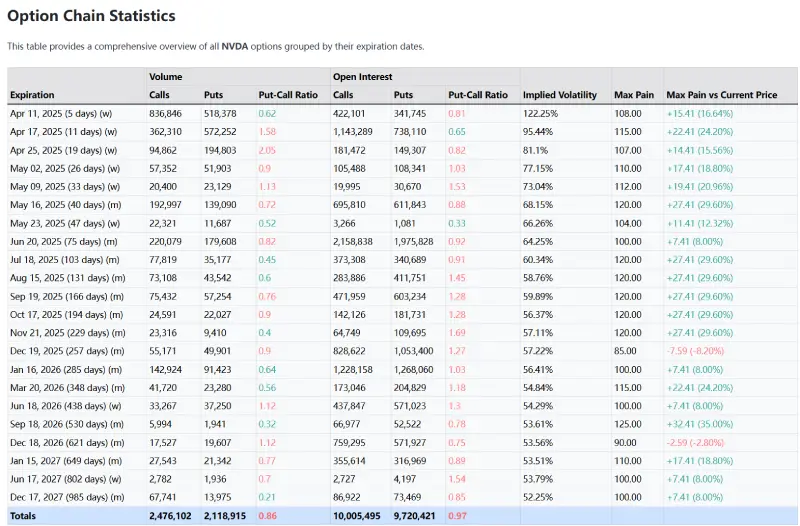This screenshot has height=526, width=800.
Task: Click the Max Pain column header
Action: 634,95
